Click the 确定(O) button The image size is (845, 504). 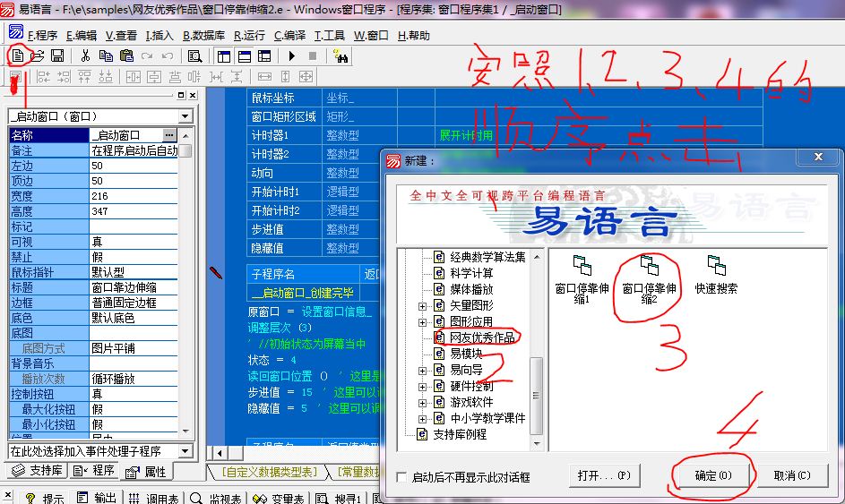point(713,475)
